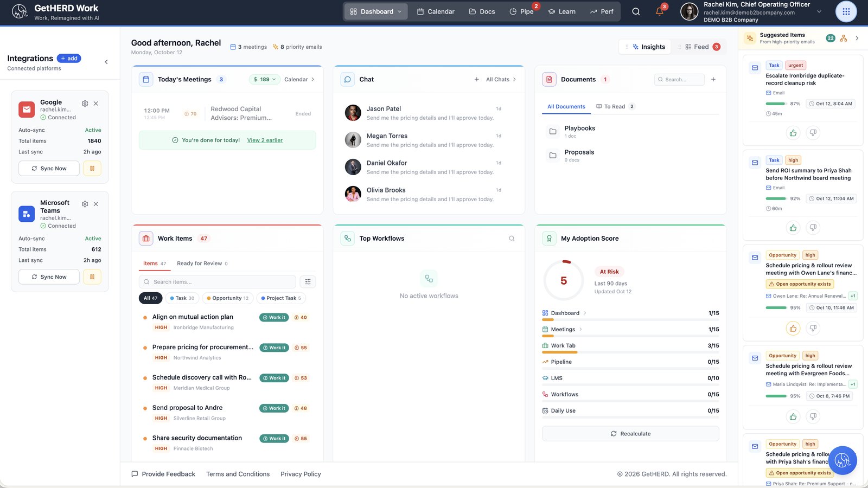The width and height of the screenshot is (868, 488).
Task: Thumbs up Send ROI summary task
Action: pyautogui.click(x=793, y=228)
